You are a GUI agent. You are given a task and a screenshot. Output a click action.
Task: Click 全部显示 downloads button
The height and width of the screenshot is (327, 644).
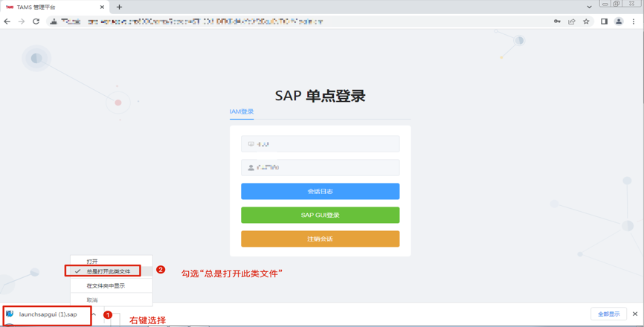(609, 314)
